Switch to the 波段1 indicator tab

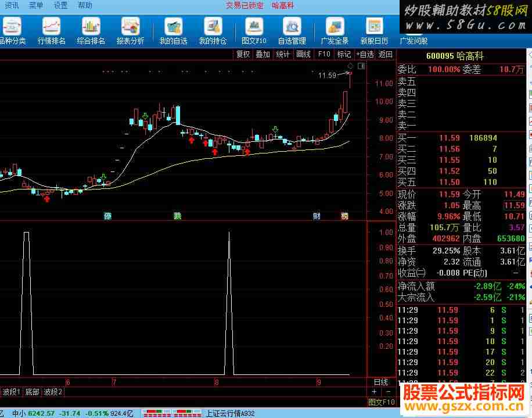point(11,392)
